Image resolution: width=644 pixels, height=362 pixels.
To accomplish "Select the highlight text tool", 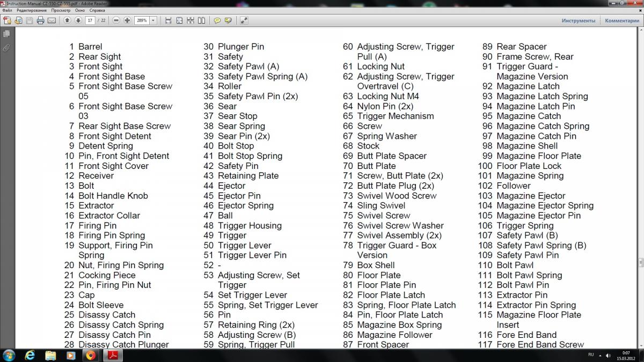I will (229, 20).
